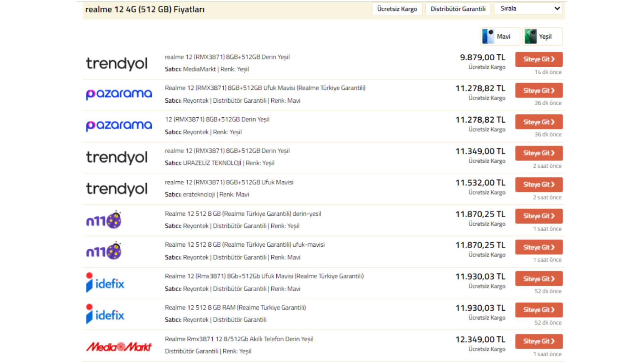The image size is (644, 362).
Task: Click 'Distribütör Garantili | Renk: Yeşil' MediaMarkt line
Action: click(208, 351)
